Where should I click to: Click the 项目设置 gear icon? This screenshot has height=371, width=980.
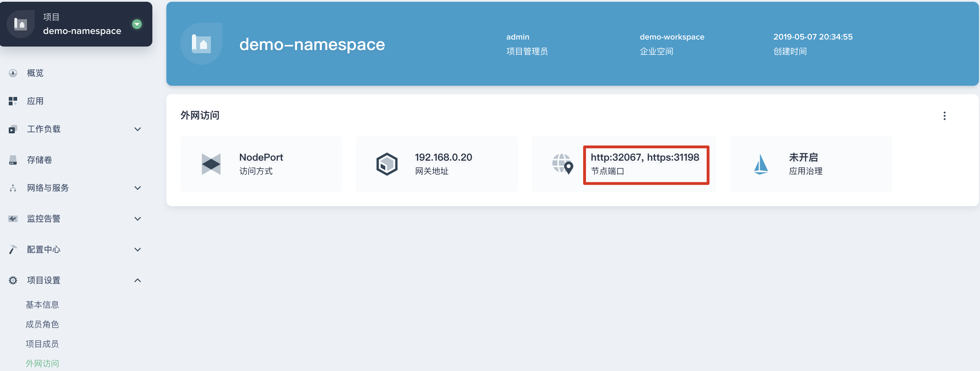point(13,281)
